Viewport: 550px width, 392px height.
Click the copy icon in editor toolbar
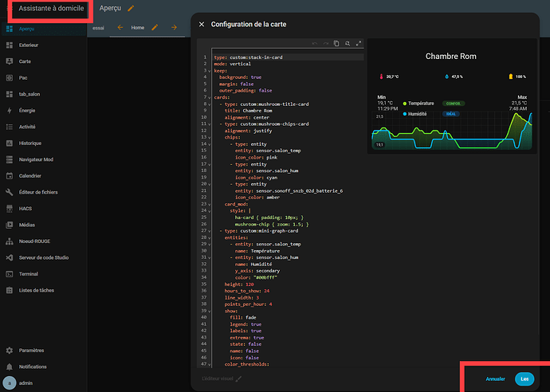[337, 43]
